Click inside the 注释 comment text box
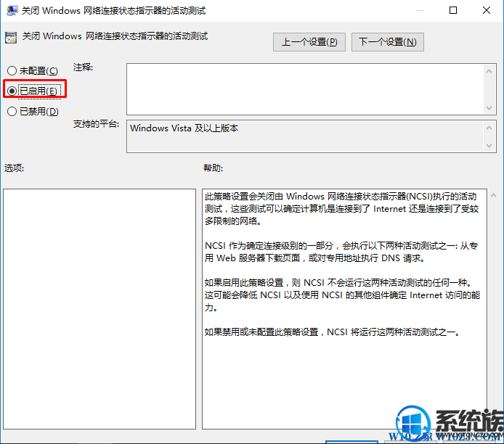The height and width of the screenshot is (444, 504). tap(305, 89)
